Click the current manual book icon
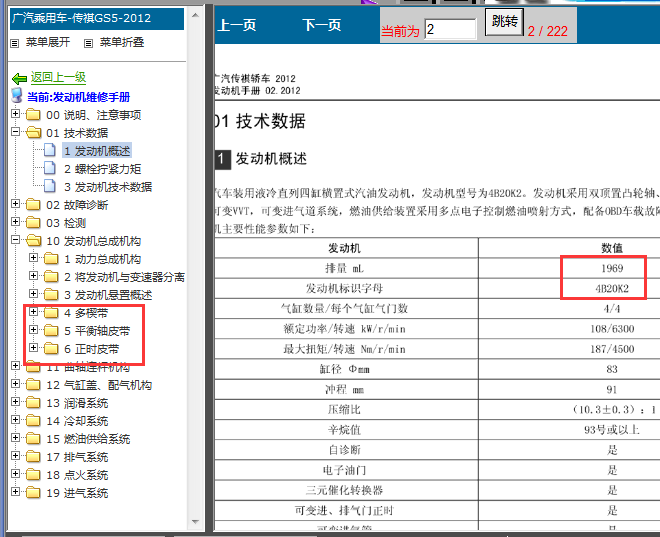The height and width of the screenshot is (537, 660). [x=17, y=96]
